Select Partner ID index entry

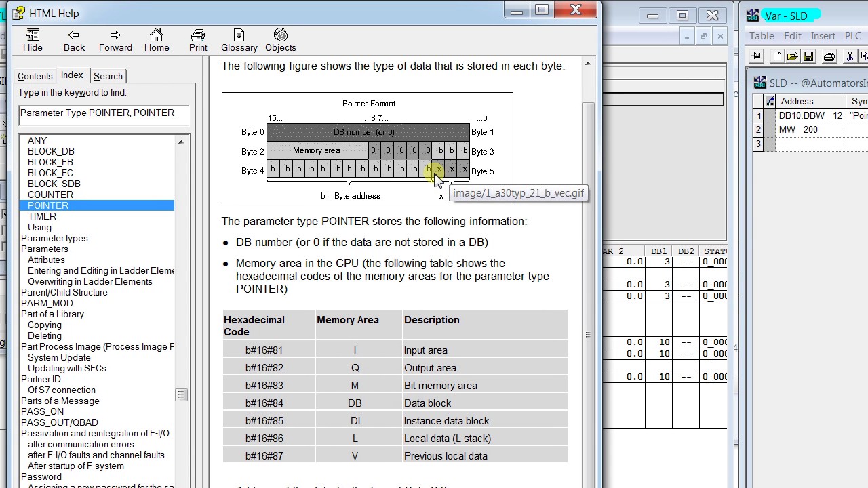[41, 379]
